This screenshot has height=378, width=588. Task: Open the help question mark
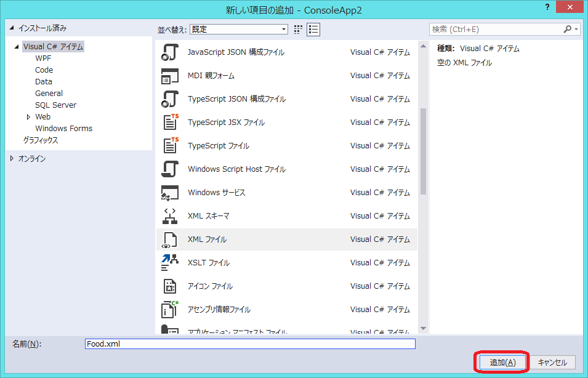tap(547, 7)
